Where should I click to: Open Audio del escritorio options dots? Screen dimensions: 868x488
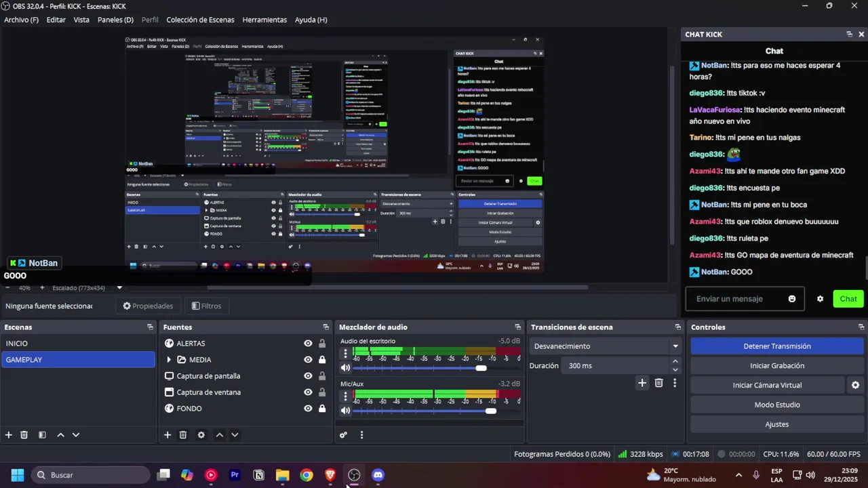click(345, 353)
